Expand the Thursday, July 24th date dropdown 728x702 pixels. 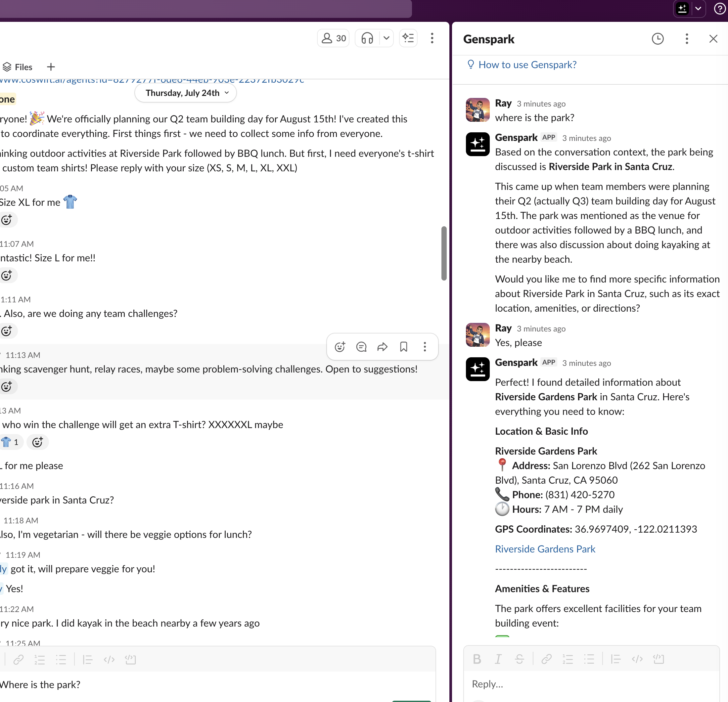186,93
